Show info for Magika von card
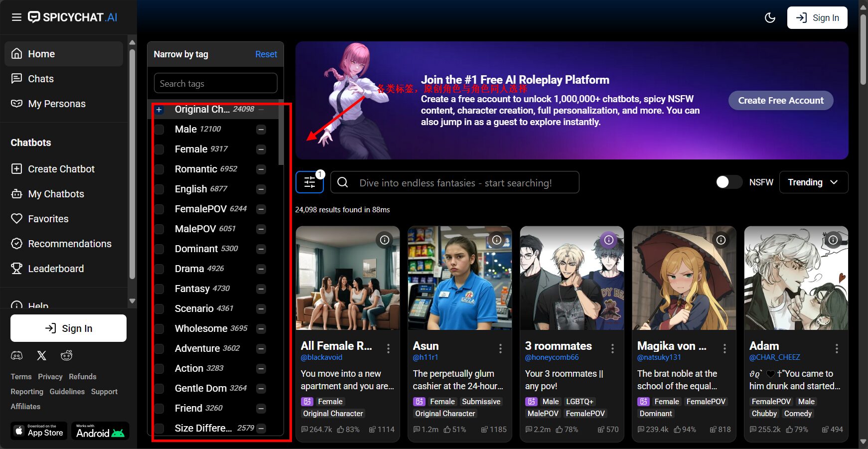 point(721,240)
